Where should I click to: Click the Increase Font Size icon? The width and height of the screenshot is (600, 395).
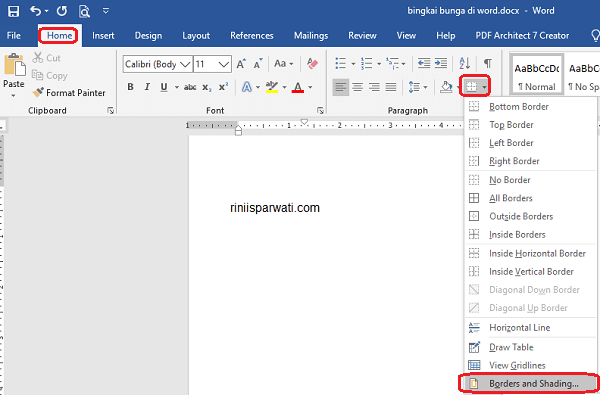tap(241, 64)
